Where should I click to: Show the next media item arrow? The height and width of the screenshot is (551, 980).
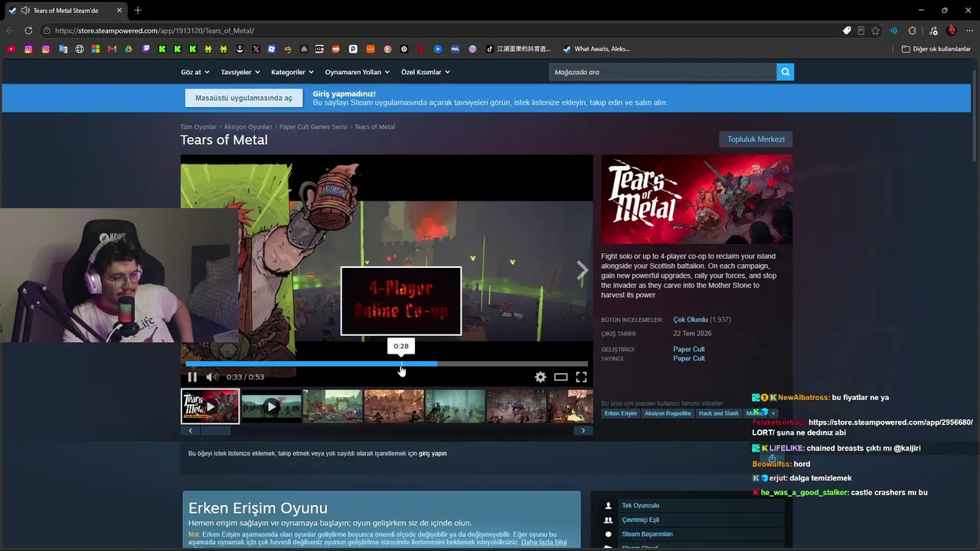(582, 270)
